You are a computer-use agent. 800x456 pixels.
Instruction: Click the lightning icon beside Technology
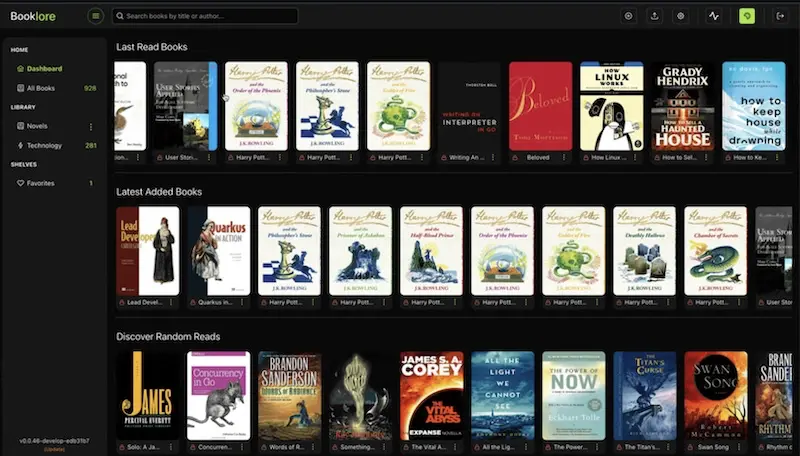[20, 145]
